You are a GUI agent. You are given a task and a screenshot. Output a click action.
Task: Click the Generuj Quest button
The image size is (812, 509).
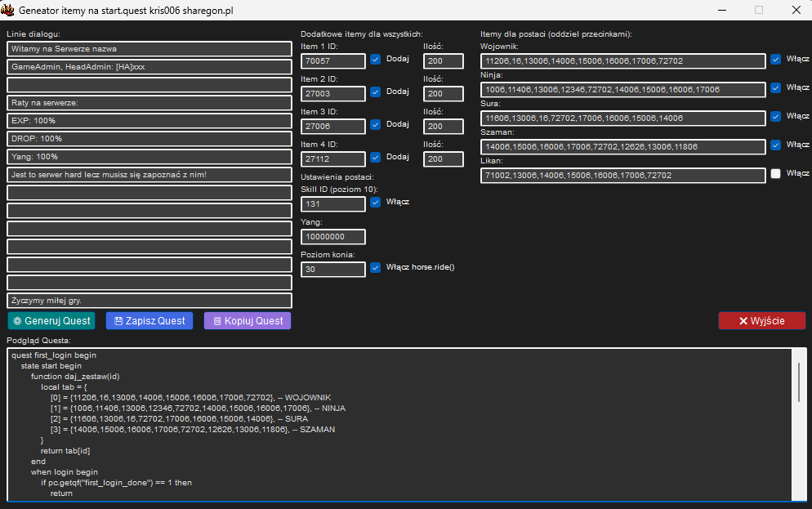(x=51, y=321)
